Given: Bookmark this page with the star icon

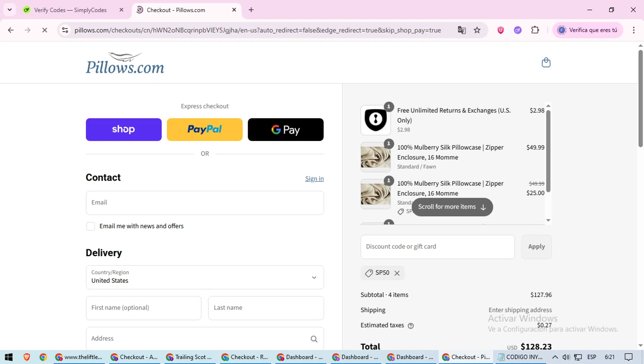Looking at the screenshot, I should coord(477,30).
